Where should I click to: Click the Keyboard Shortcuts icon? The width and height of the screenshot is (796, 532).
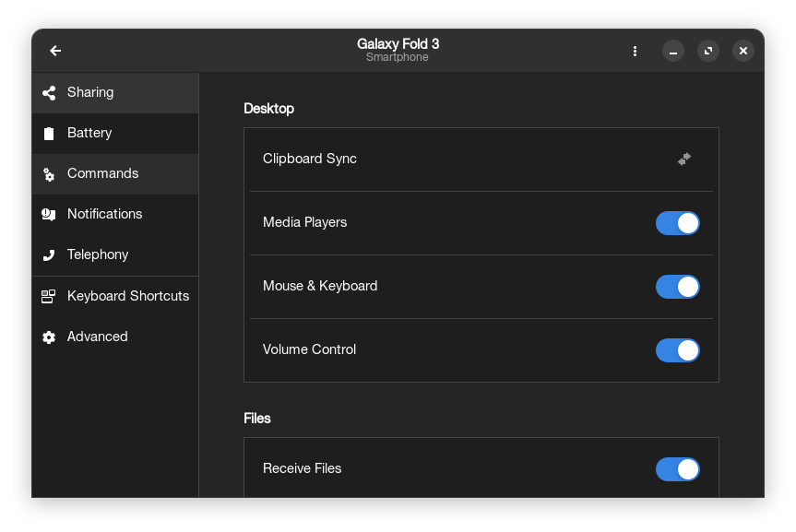tap(49, 297)
